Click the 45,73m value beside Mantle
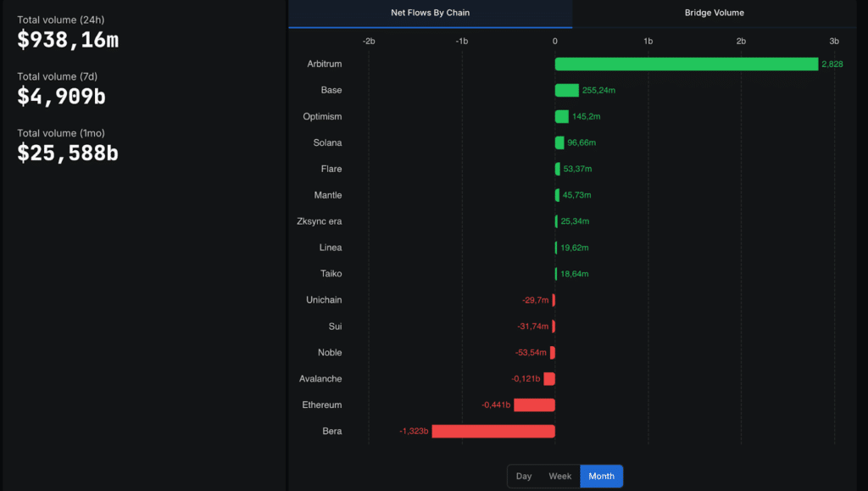 tap(576, 195)
